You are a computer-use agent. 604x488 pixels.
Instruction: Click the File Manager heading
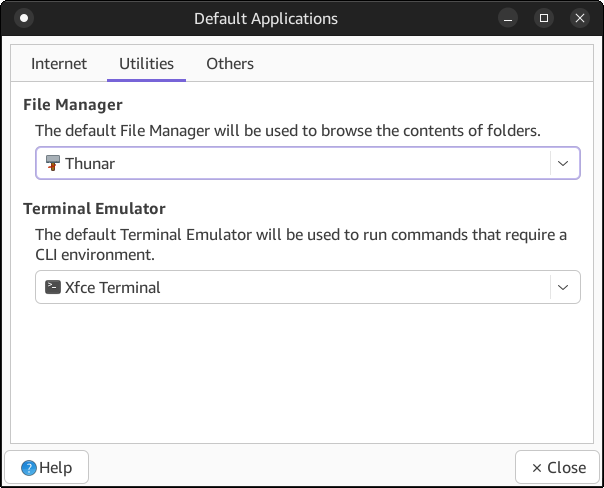(73, 104)
